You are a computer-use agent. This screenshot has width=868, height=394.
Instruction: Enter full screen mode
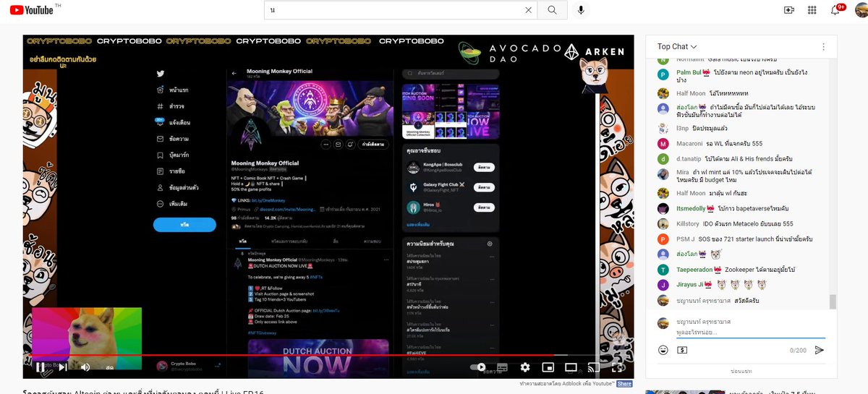tap(616, 367)
